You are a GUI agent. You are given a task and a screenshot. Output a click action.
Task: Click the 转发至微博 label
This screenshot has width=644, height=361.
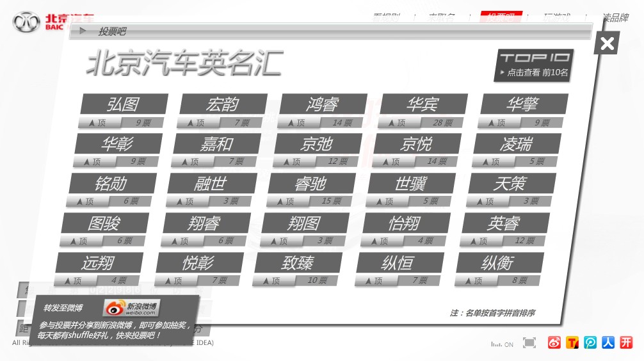pyautogui.click(x=63, y=308)
